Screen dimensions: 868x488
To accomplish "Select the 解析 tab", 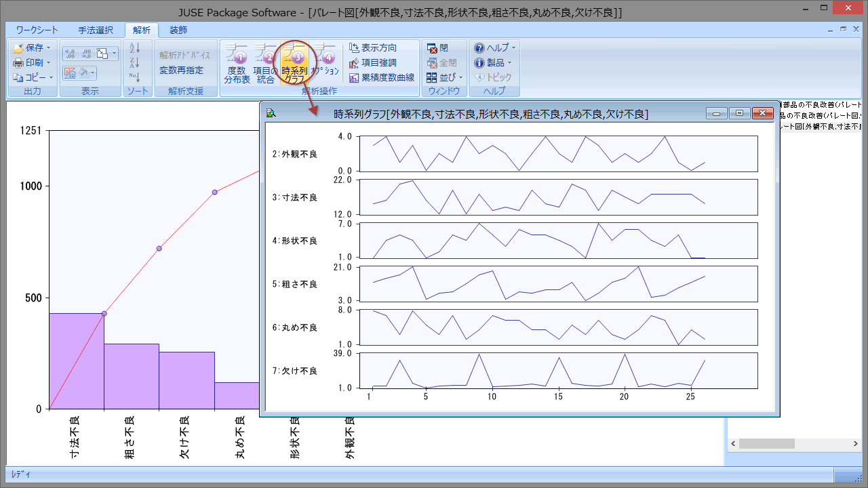I will [142, 30].
